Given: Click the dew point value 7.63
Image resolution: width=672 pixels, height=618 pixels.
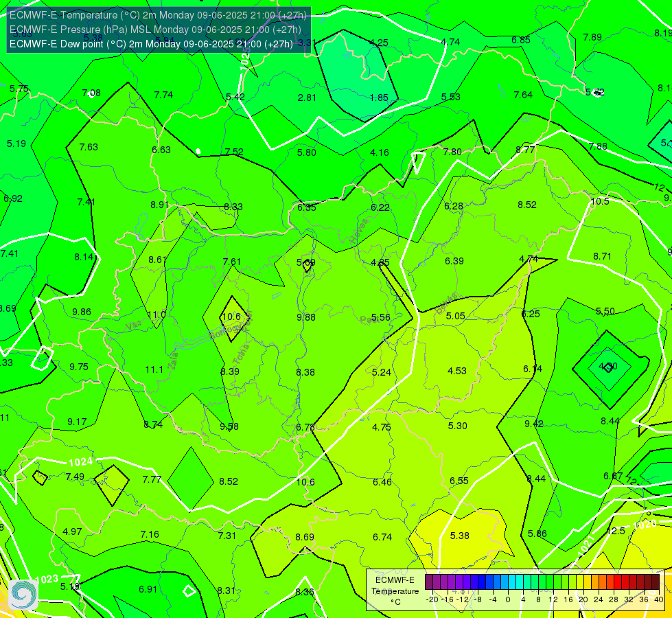Looking at the screenshot, I should (x=89, y=147).
